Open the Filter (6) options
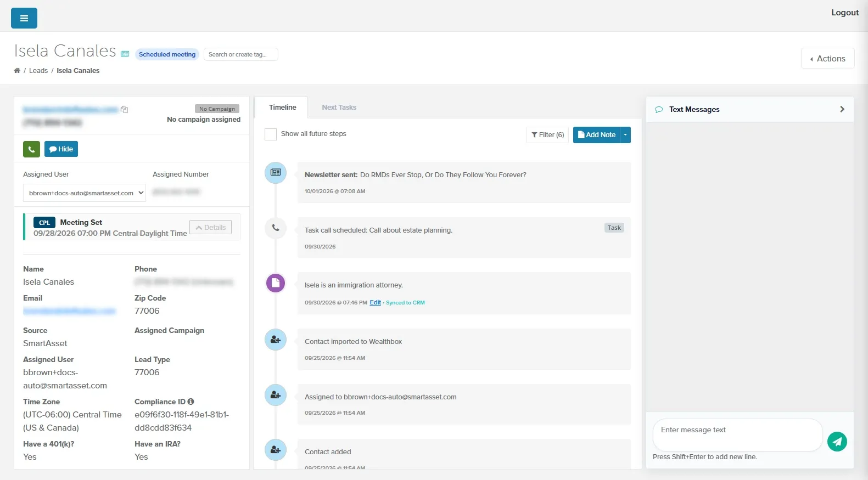 coord(547,135)
